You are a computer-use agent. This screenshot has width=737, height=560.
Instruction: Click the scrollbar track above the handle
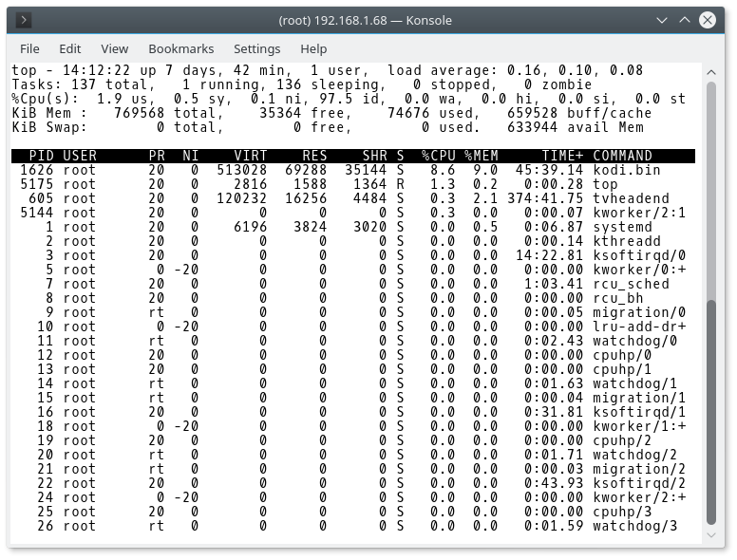[x=711, y=180]
